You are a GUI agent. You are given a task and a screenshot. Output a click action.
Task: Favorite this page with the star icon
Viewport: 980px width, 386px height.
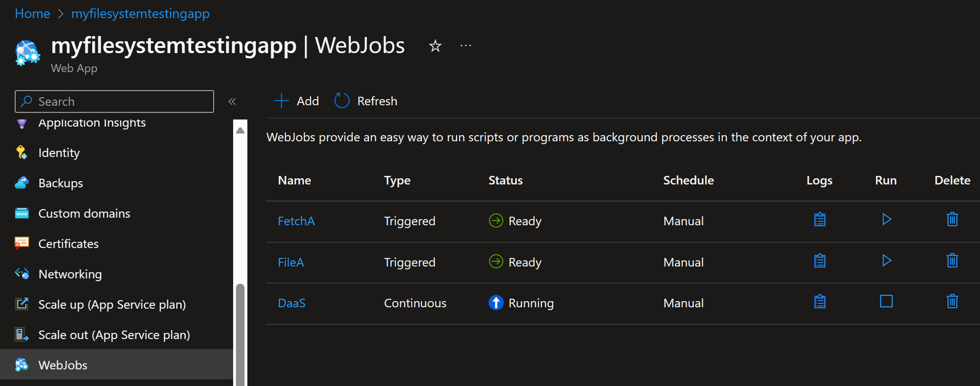pos(435,46)
